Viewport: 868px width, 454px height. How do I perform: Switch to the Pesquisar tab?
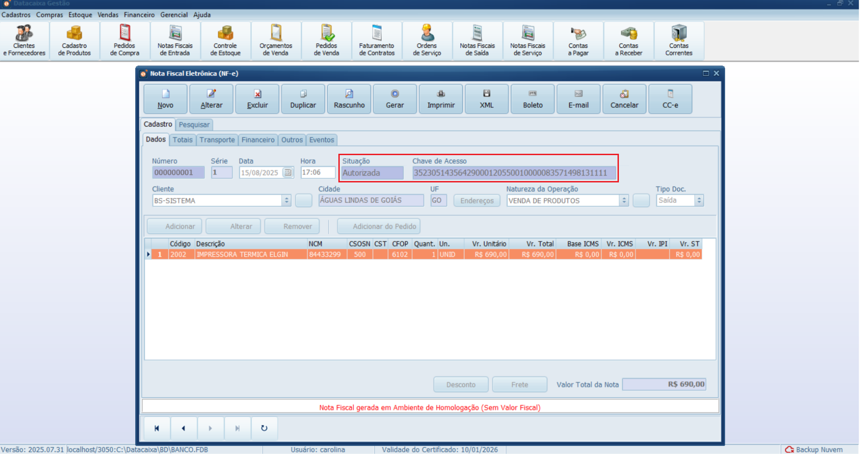pos(194,125)
